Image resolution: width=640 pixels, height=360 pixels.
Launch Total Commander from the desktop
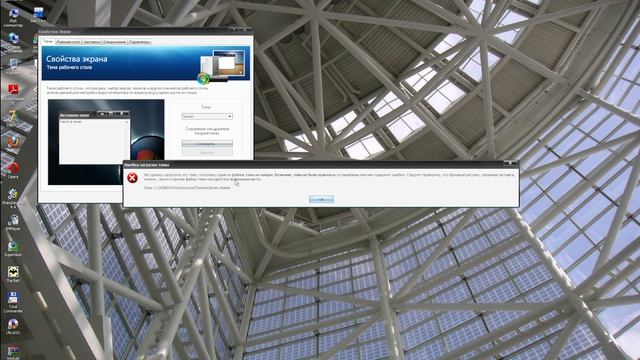click(x=13, y=302)
